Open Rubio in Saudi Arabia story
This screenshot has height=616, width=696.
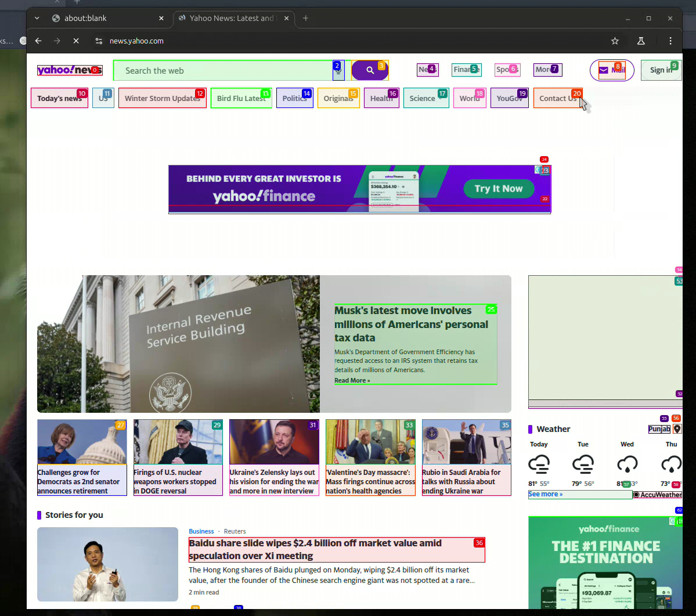[467, 458]
